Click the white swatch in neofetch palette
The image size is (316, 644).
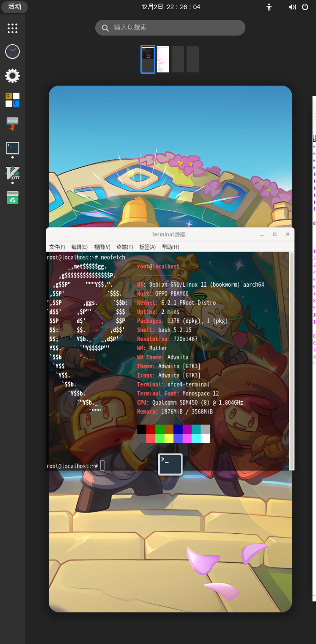(205, 438)
